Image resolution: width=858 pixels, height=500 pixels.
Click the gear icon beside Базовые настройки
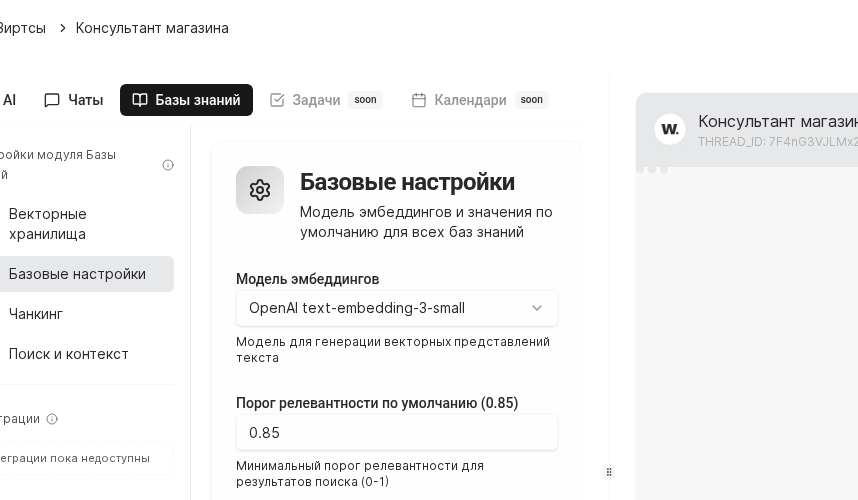(x=260, y=190)
